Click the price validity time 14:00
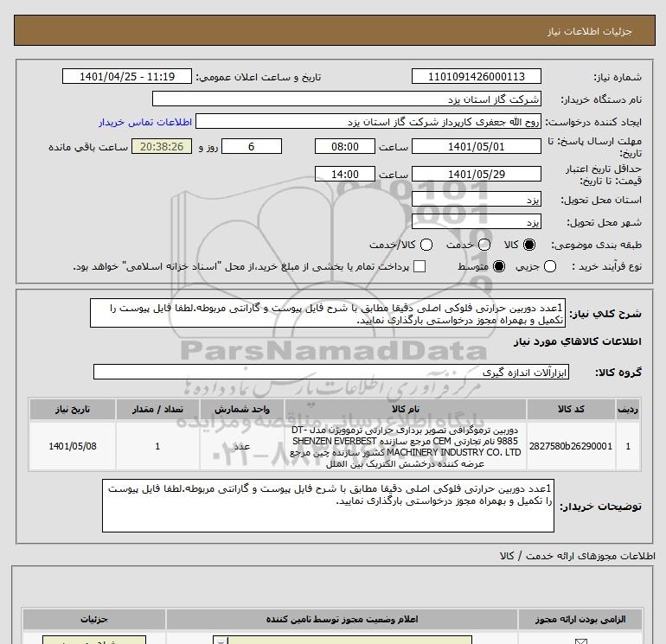Screen dimensions: 666x644 coord(345,174)
